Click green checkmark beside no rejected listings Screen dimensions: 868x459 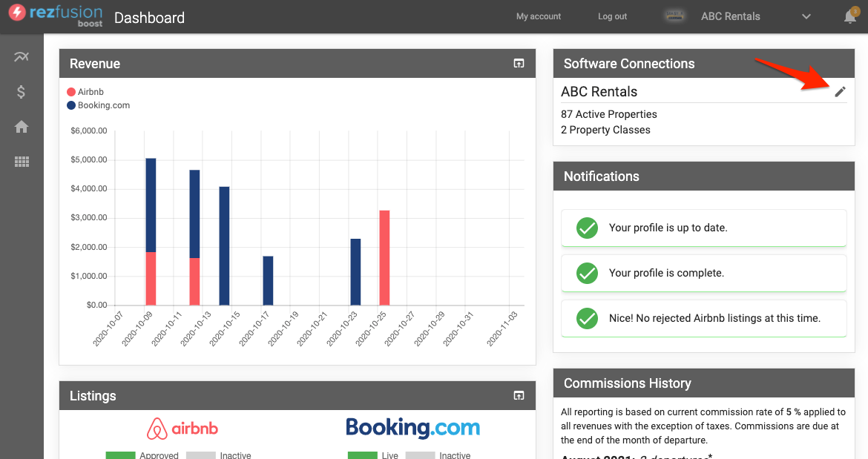coord(588,319)
